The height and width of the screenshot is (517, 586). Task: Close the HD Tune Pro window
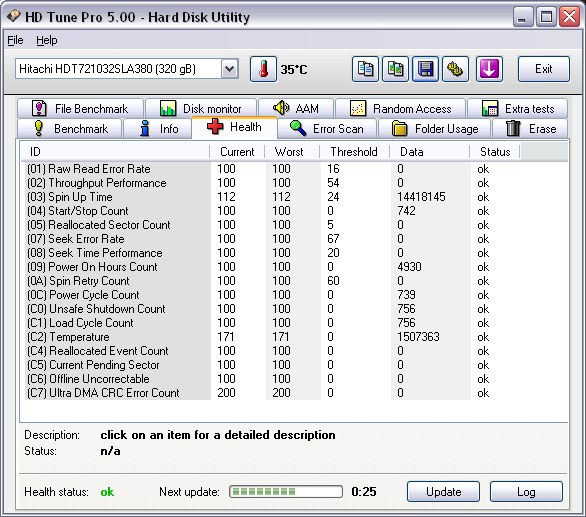(x=569, y=17)
